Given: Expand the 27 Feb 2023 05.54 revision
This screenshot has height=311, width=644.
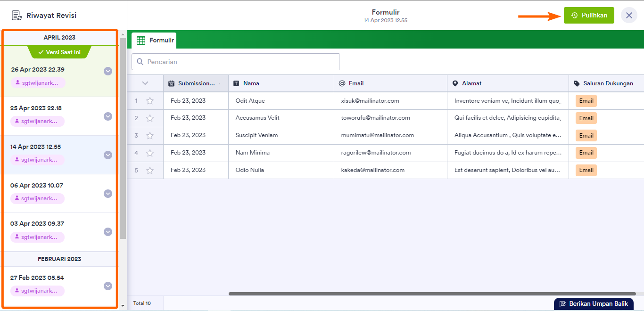Looking at the screenshot, I should (x=108, y=286).
